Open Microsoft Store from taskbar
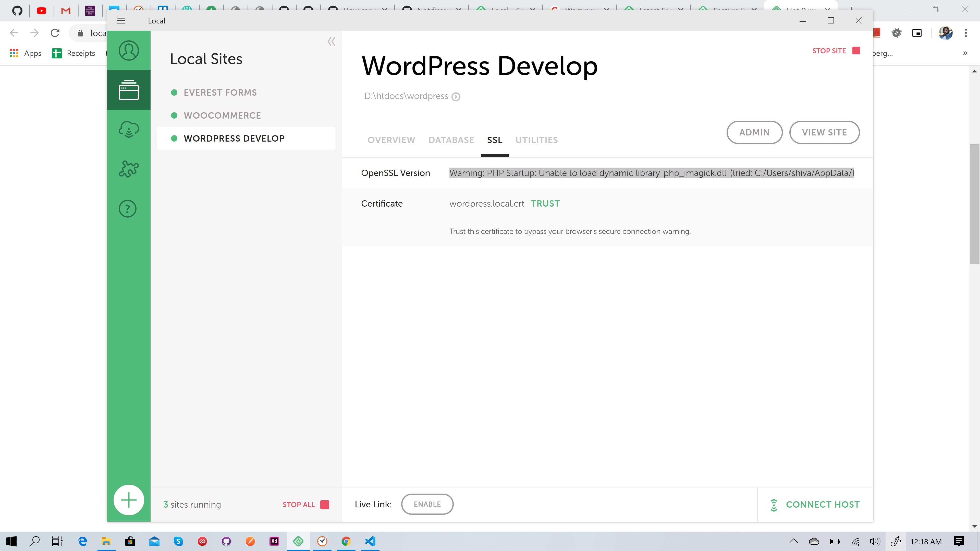980x551 pixels. pos(130,541)
